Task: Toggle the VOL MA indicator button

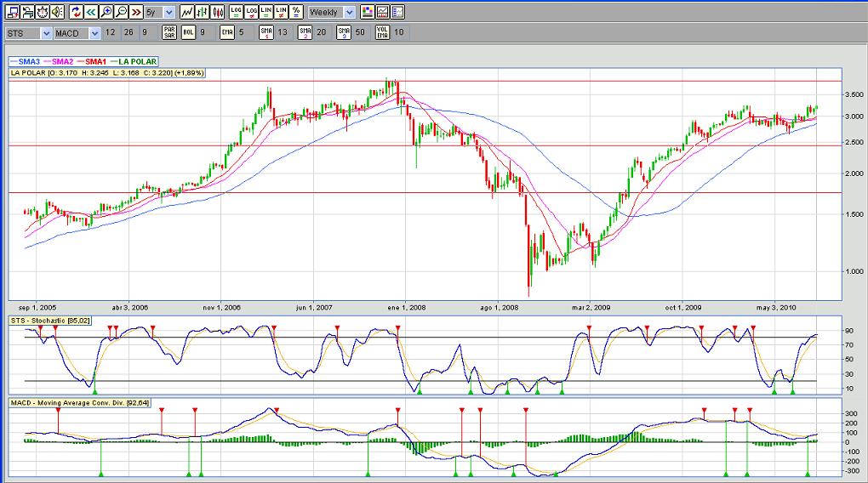Action: 380,32
